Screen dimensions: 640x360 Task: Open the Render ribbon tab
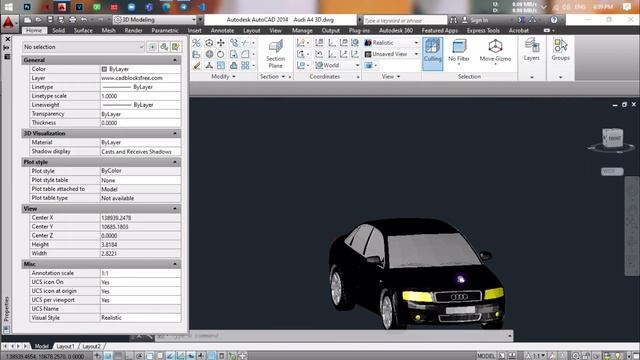[x=133, y=30]
